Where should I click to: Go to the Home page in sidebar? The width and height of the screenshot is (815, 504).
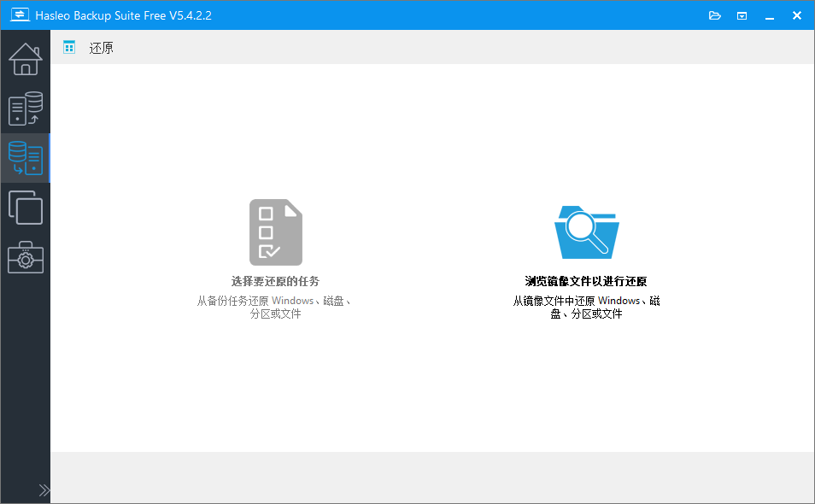coord(25,58)
